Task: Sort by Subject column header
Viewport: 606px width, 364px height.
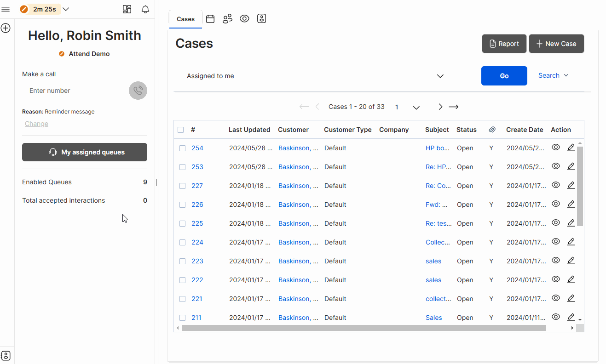Action: (437, 130)
